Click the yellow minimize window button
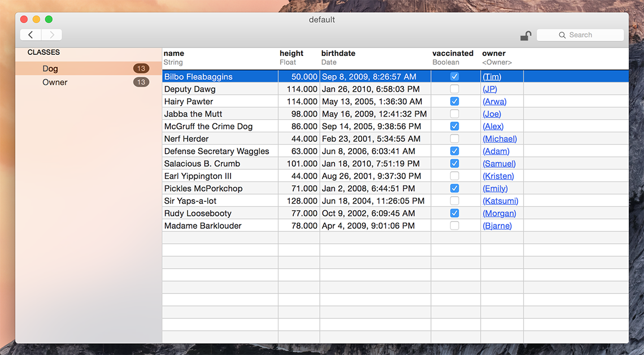 click(36, 19)
